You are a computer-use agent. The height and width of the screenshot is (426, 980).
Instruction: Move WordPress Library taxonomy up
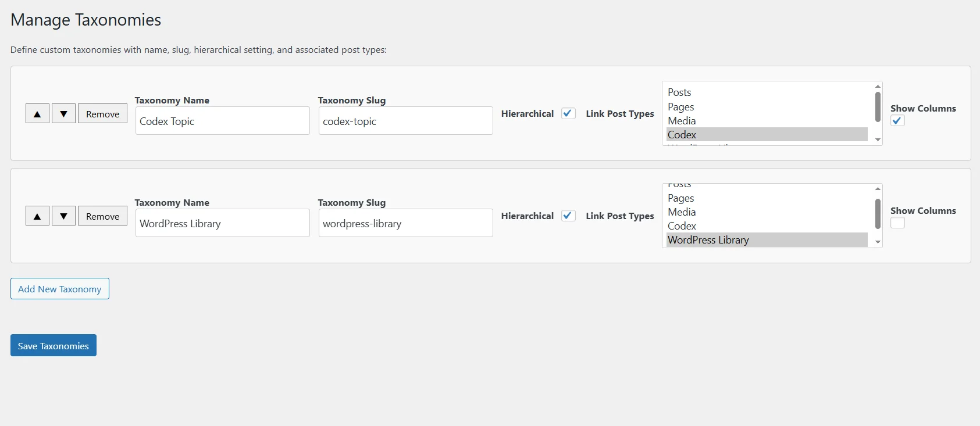pos(37,216)
